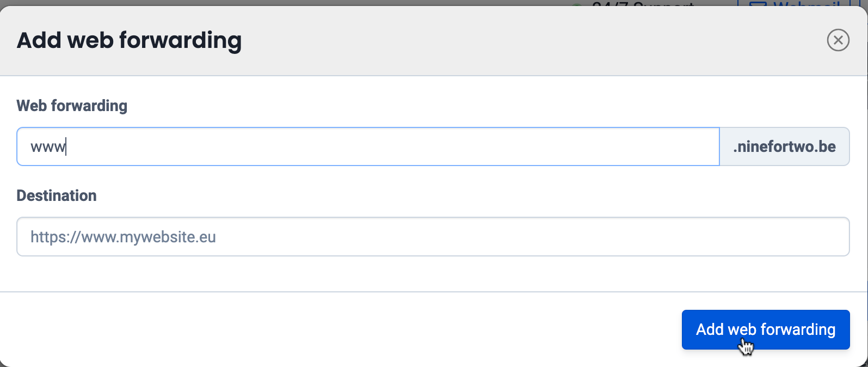Close the Add web forwarding dialog
868x367 pixels.
(x=838, y=40)
